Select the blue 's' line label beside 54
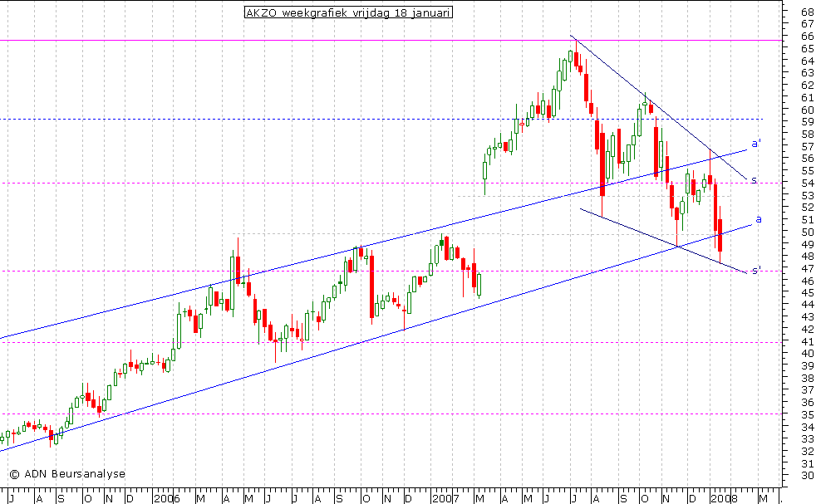Viewport: 816px width, 504px height. 754,180
